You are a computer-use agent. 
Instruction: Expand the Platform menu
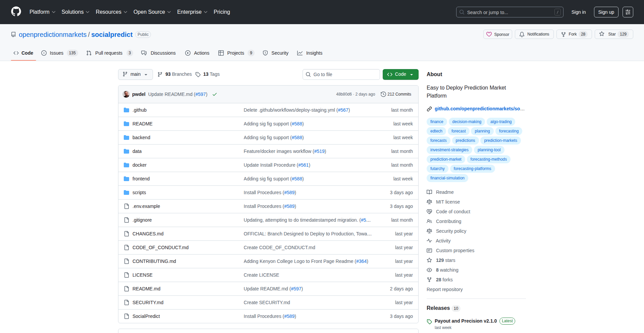[x=42, y=12]
